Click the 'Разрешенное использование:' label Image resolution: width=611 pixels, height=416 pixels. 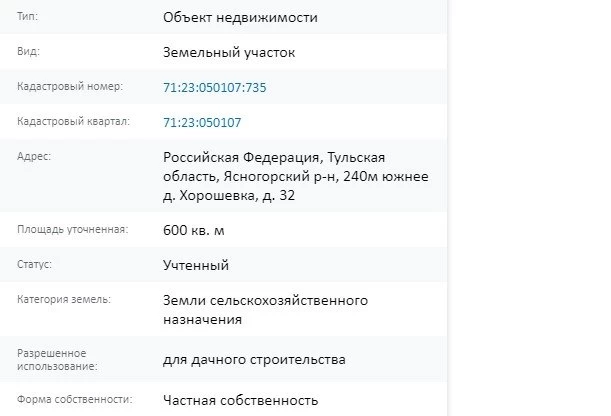(x=58, y=360)
